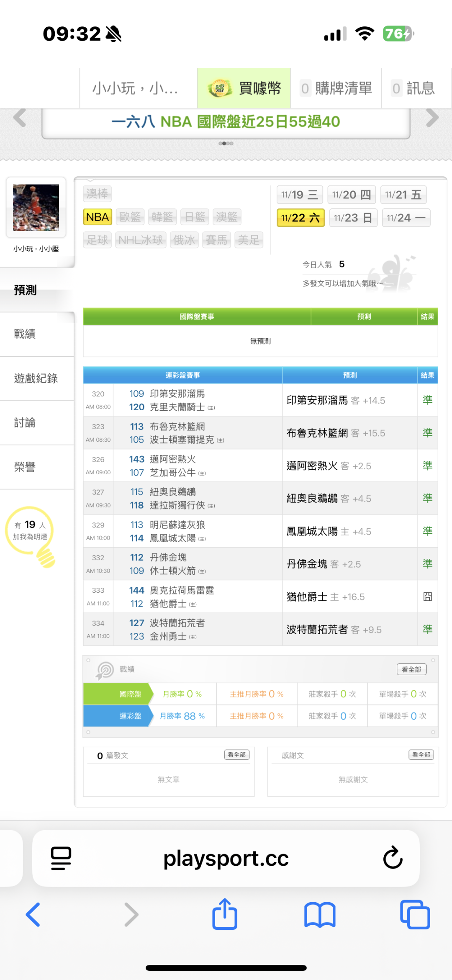Open Safari bookmarks book icon

320,915
